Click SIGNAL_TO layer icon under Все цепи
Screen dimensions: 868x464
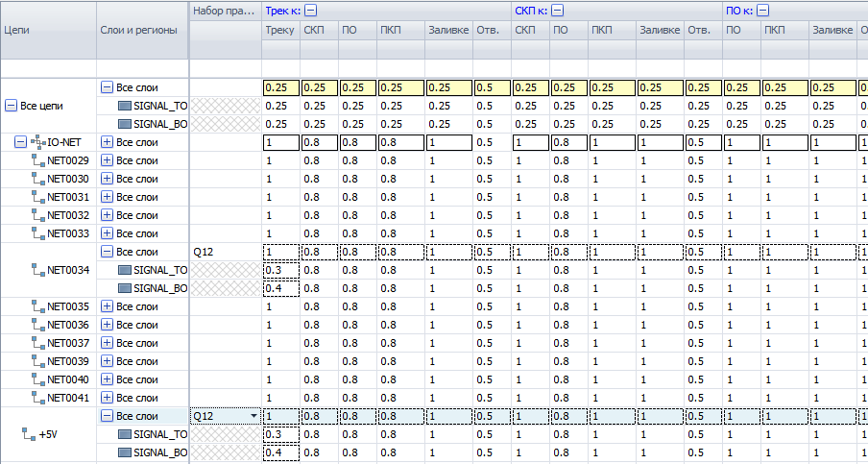124,106
